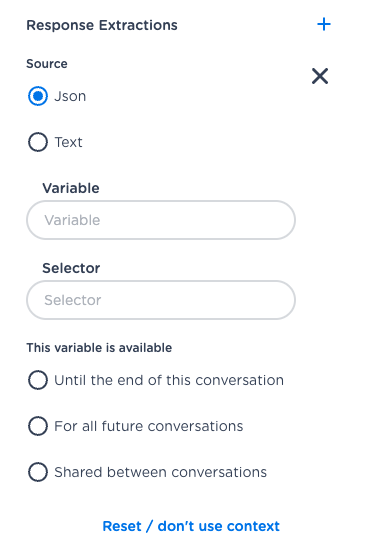Viewport: 369px width, 554px height.
Task: Click the Shared between conversations label text
Action: [x=160, y=472]
